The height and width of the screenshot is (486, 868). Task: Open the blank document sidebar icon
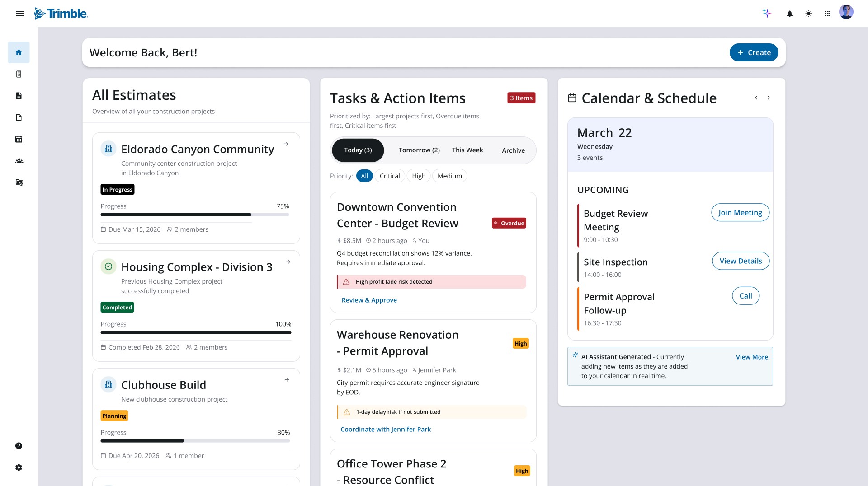point(19,117)
